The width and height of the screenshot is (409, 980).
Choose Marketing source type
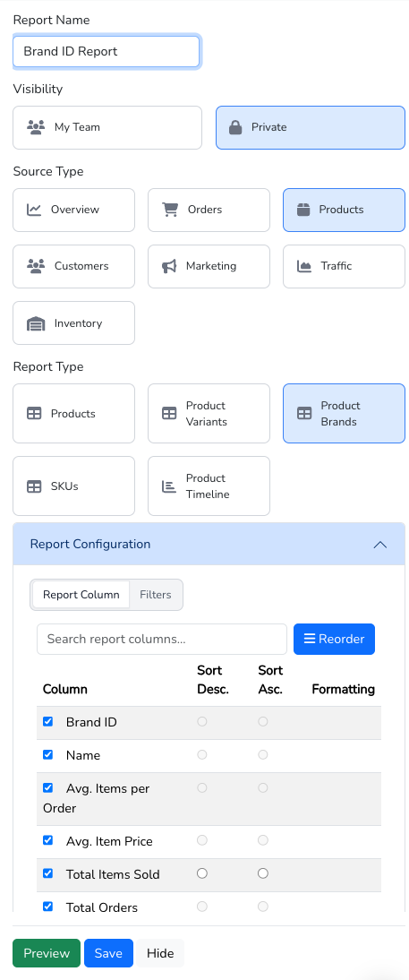pyautogui.click(x=209, y=266)
